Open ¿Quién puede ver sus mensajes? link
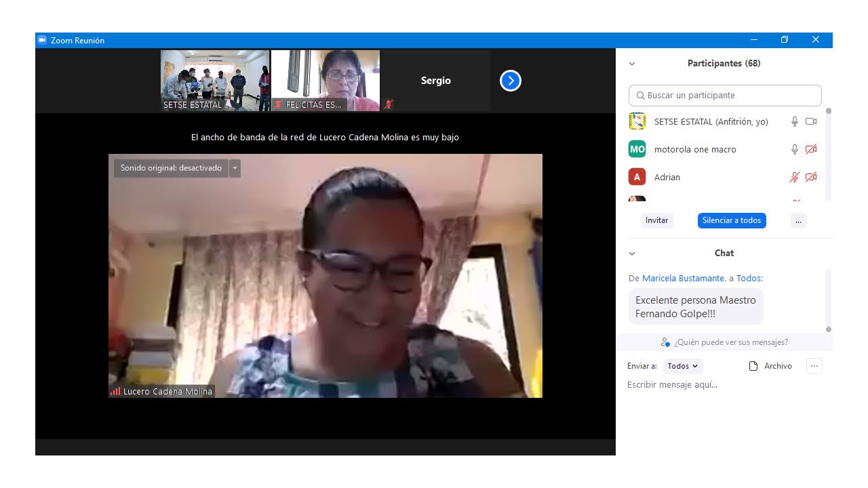 [730, 342]
